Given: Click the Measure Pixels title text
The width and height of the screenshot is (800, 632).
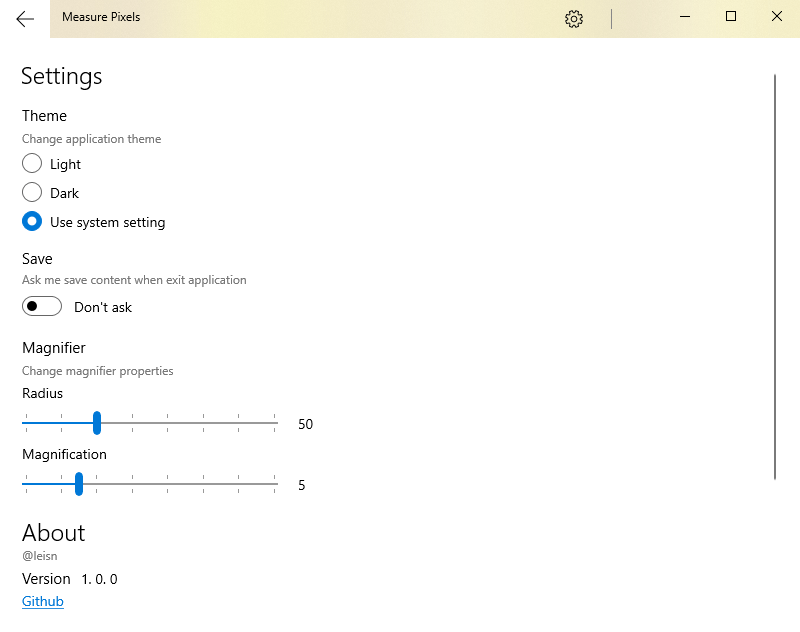Looking at the screenshot, I should click(101, 18).
